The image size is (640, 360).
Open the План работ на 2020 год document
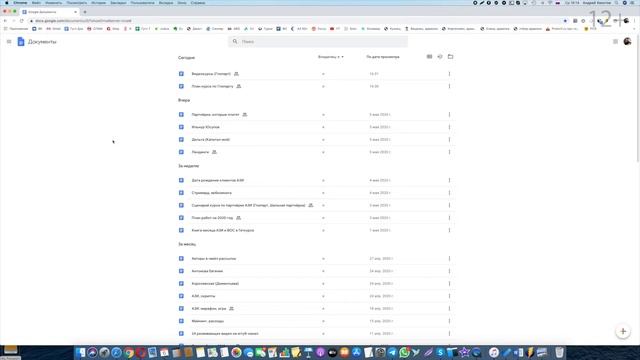pos(212,218)
